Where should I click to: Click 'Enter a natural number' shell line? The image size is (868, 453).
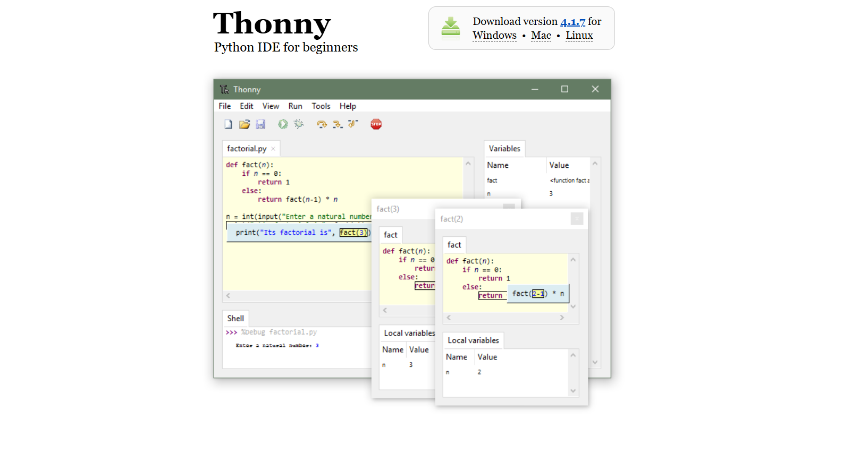click(x=277, y=346)
